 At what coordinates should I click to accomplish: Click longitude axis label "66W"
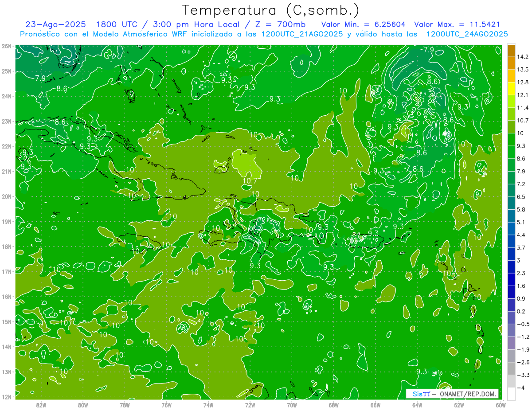(x=375, y=404)
